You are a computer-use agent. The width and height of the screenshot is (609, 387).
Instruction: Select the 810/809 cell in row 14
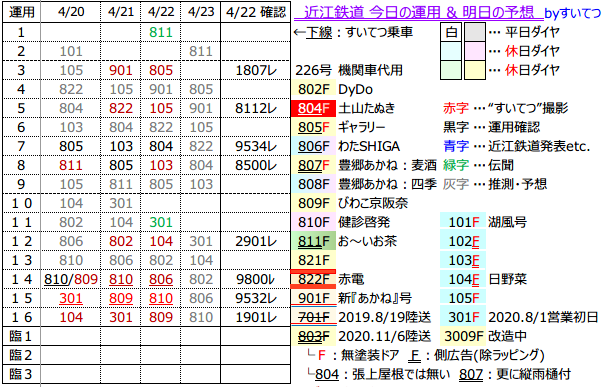point(71,279)
